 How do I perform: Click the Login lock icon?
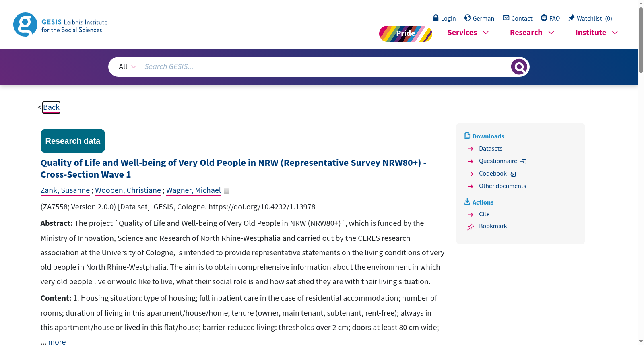[x=436, y=18]
